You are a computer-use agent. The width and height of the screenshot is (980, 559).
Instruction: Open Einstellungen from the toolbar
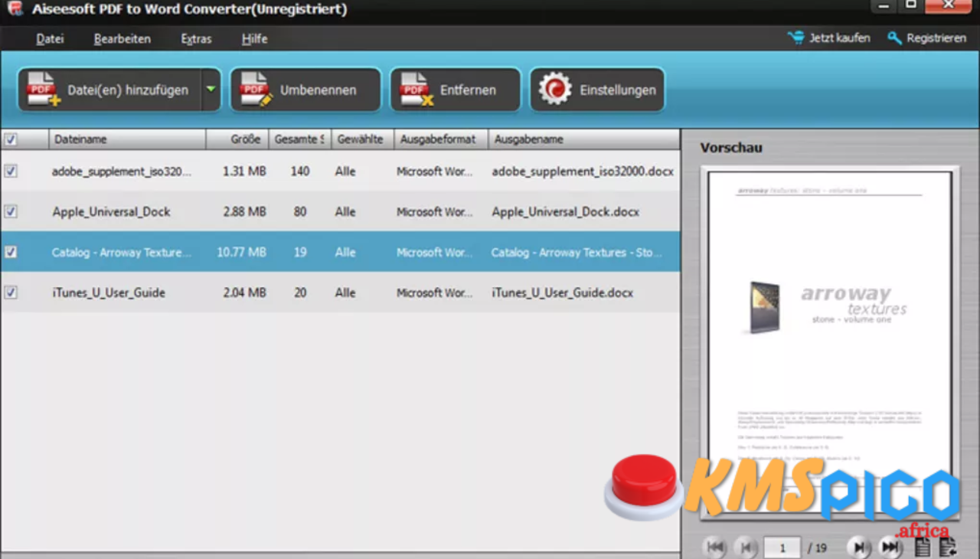pos(597,90)
